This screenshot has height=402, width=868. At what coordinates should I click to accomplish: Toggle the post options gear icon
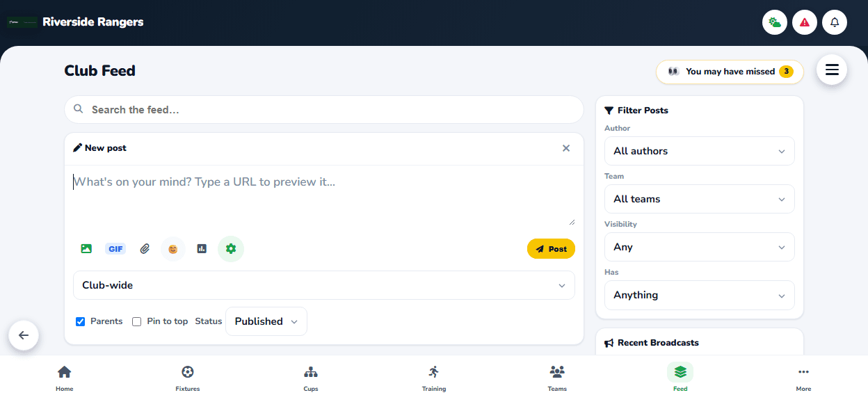click(x=231, y=248)
